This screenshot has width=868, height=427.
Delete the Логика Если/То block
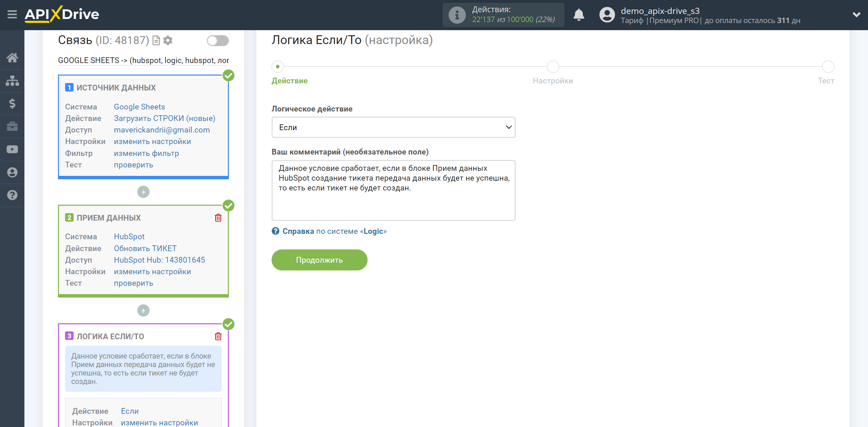click(x=218, y=337)
